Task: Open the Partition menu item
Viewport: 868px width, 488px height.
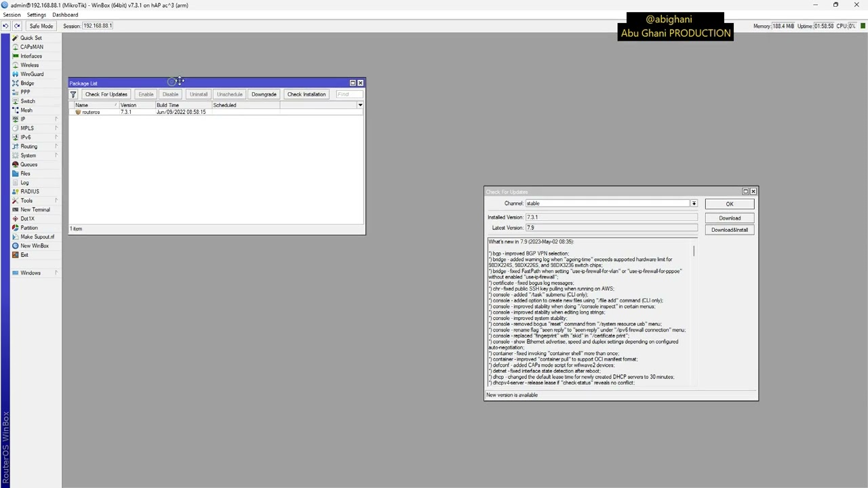Action: click(x=29, y=228)
